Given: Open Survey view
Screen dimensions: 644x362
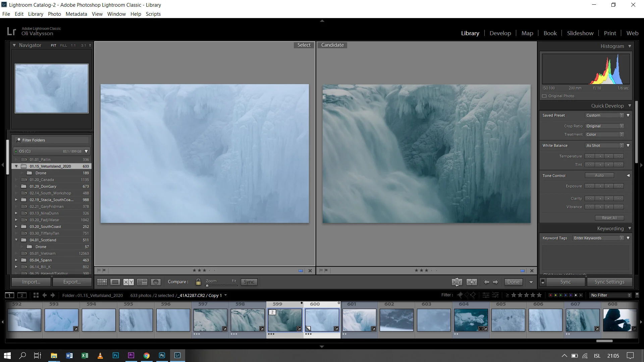Looking at the screenshot, I should coord(142,282).
